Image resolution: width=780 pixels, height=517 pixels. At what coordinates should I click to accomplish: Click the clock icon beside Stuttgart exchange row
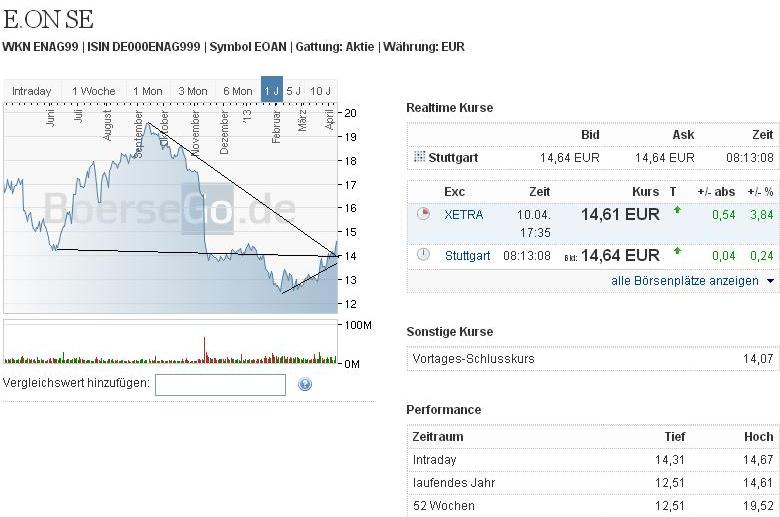[x=423, y=255]
